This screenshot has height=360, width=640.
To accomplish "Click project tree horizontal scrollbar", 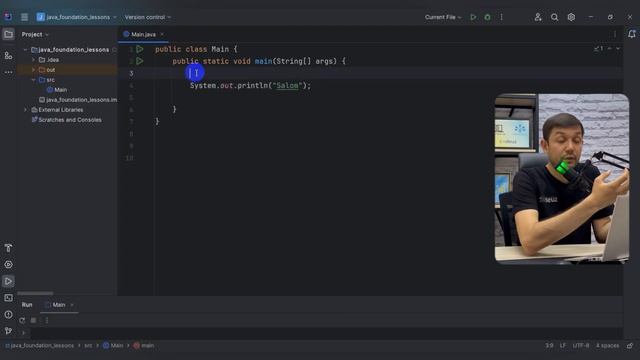I will pos(35,293).
